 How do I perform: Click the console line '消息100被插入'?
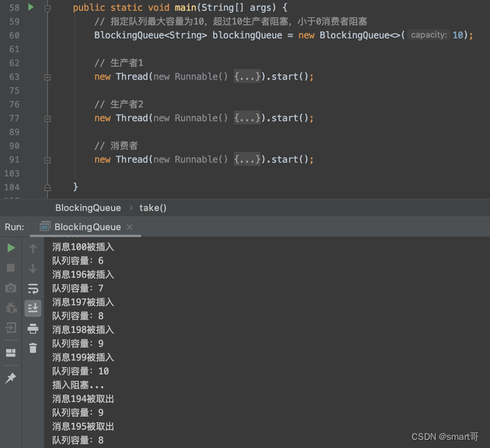coord(83,247)
